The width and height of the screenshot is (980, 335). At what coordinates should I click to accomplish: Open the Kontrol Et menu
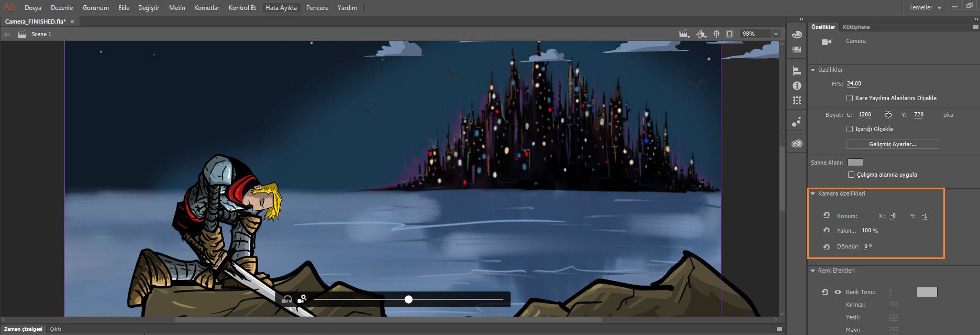click(x=242, y=8)
